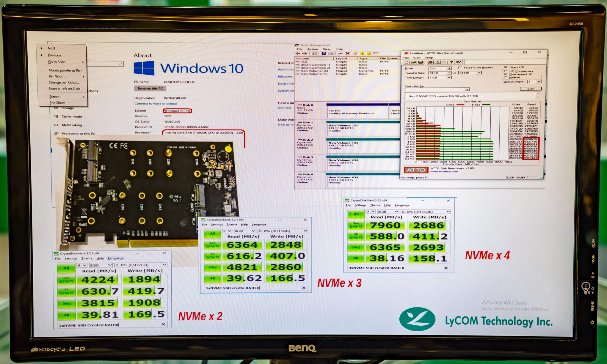Click the Open file icon in ATTO toolbar

(x=413, y=62)
